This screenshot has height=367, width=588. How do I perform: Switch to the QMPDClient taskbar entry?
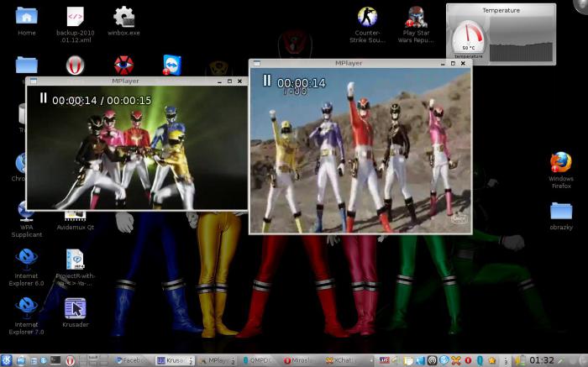tap(259, 360)
